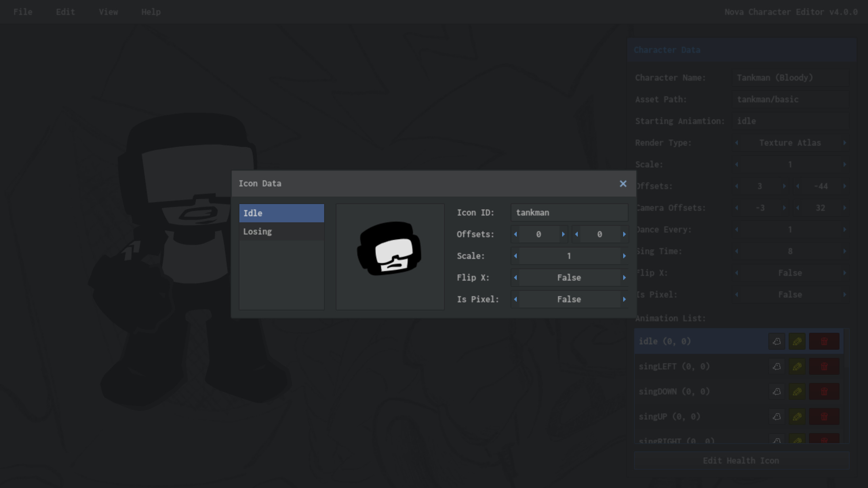
Task: Decrease icon X offset in Icon Data
Action: (515, 234)
